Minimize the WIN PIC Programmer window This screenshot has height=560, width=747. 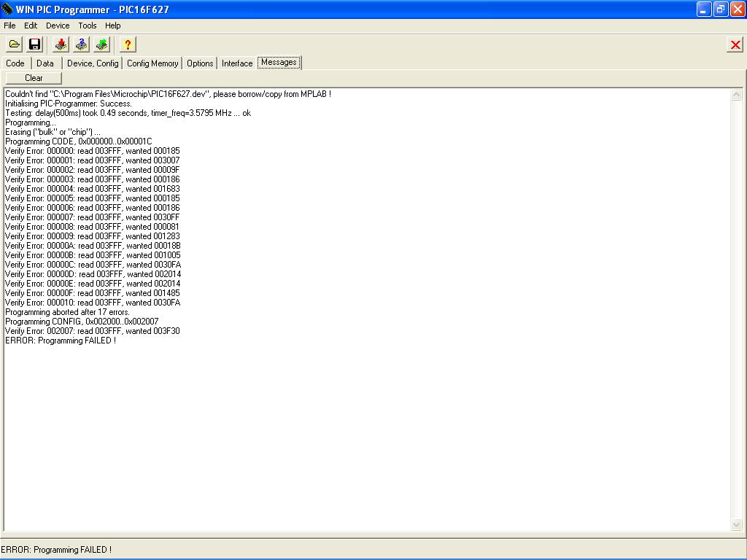[704, 9]
